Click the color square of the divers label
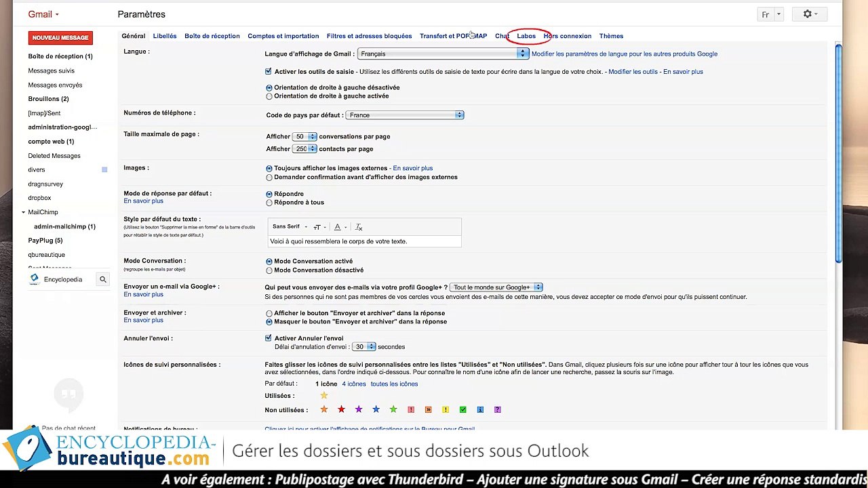The image size is (868, 488). [x=104, y=169]
